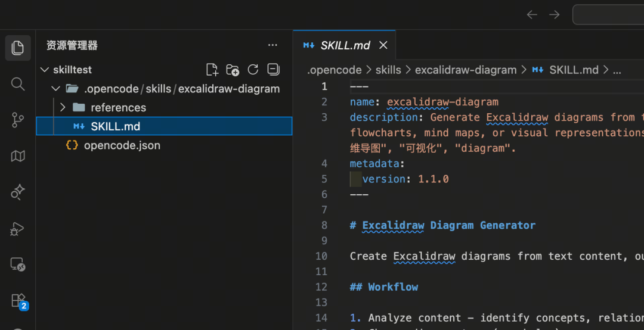Click the New File icon in explorer
Image resolution: width=644 pixels, height=330 pixels.
[x=212, y=70]
